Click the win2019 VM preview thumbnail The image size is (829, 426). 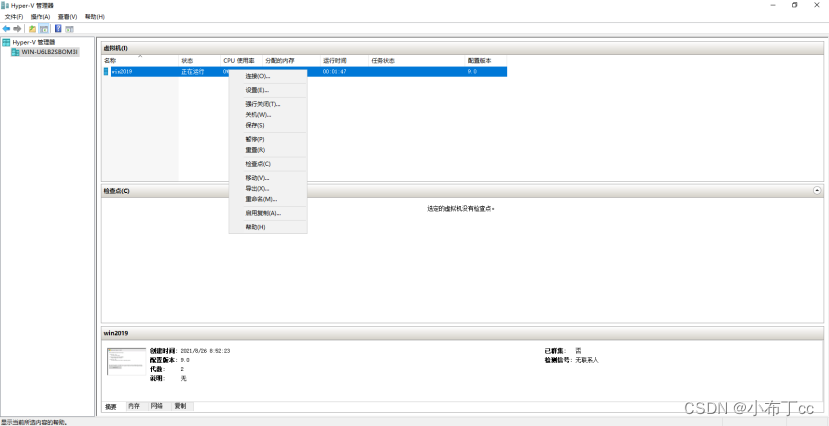click(x=125, y=362)
